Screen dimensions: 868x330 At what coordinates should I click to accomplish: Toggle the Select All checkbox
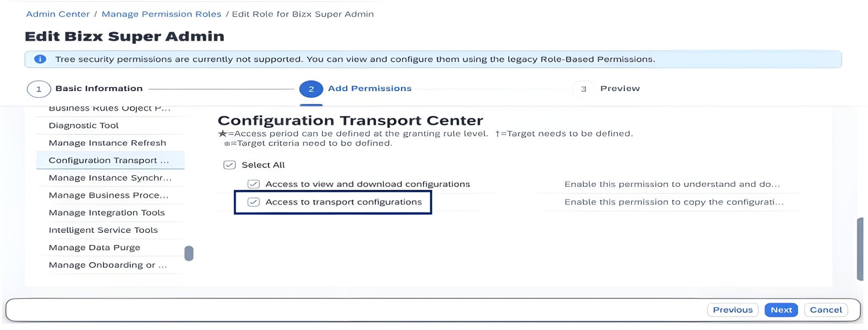point(229,165)
